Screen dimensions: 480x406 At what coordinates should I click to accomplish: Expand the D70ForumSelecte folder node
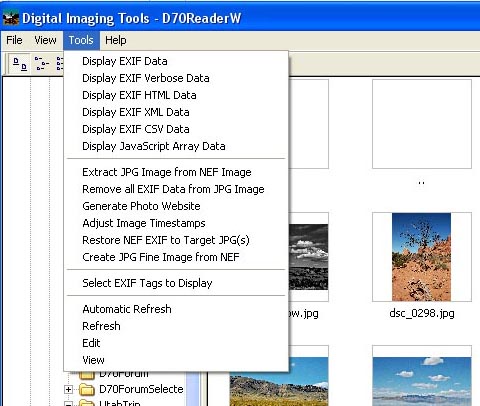(x=69, y=389)
